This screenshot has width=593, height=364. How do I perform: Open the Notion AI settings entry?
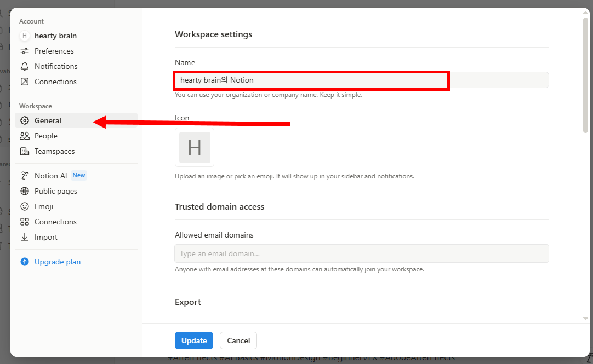(x=76, y=176)
